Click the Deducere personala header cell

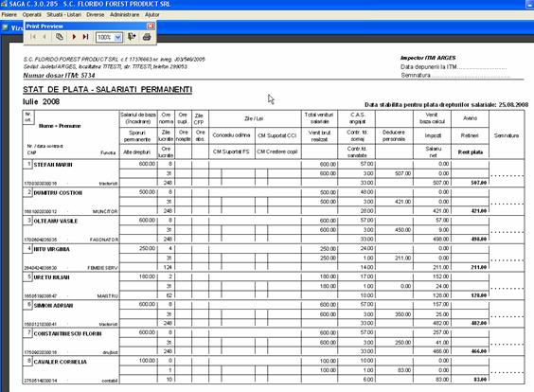click(394, 135)
